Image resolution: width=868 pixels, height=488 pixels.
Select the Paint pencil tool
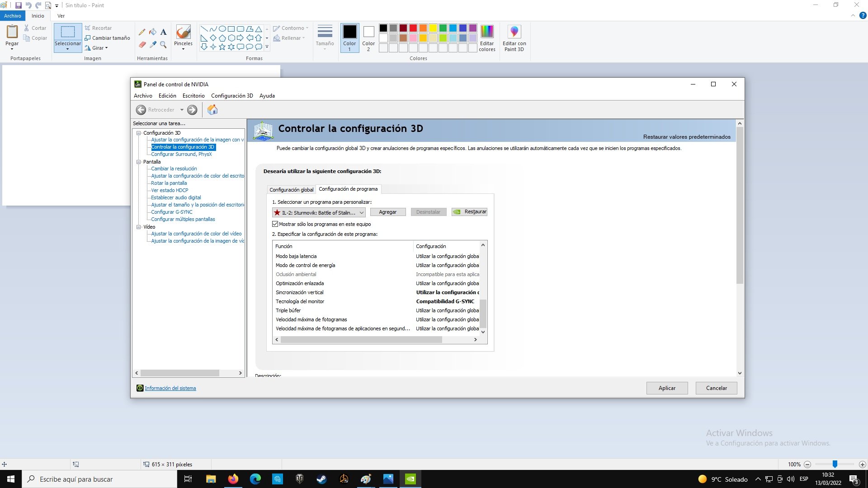pos(142,32)
